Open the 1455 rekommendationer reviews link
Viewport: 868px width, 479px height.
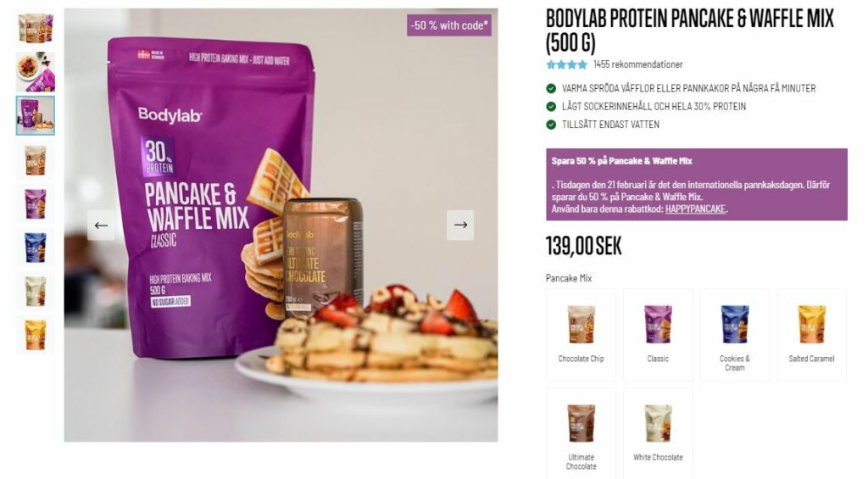pos(637,64)
